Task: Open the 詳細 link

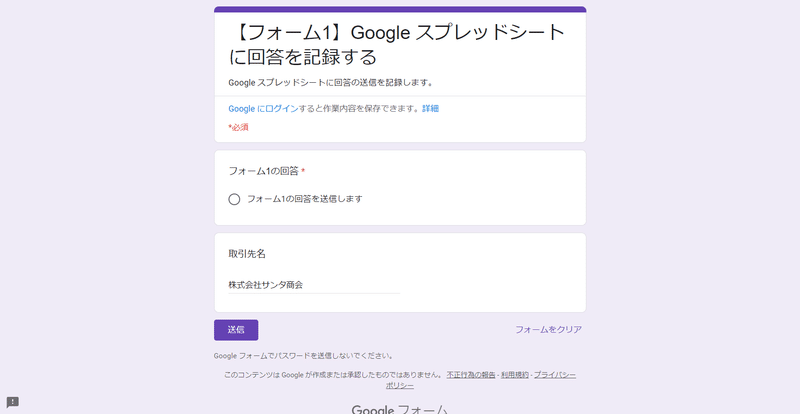Action: [x=430, y=109]
